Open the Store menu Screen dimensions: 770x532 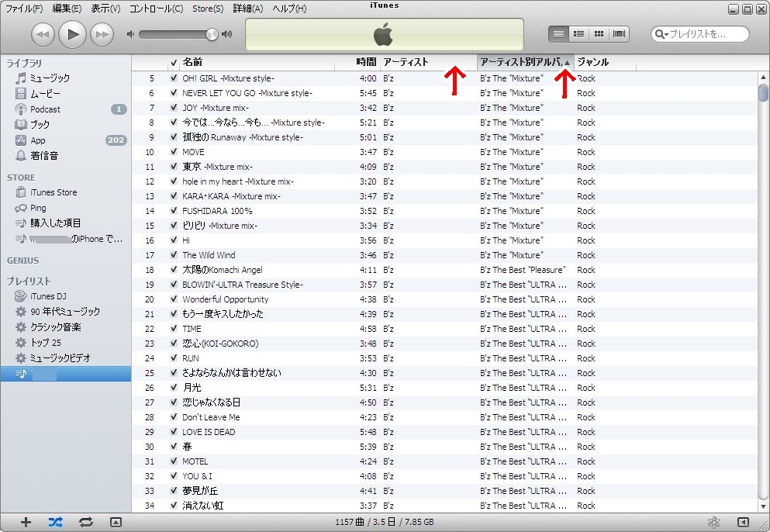(208, 9)
